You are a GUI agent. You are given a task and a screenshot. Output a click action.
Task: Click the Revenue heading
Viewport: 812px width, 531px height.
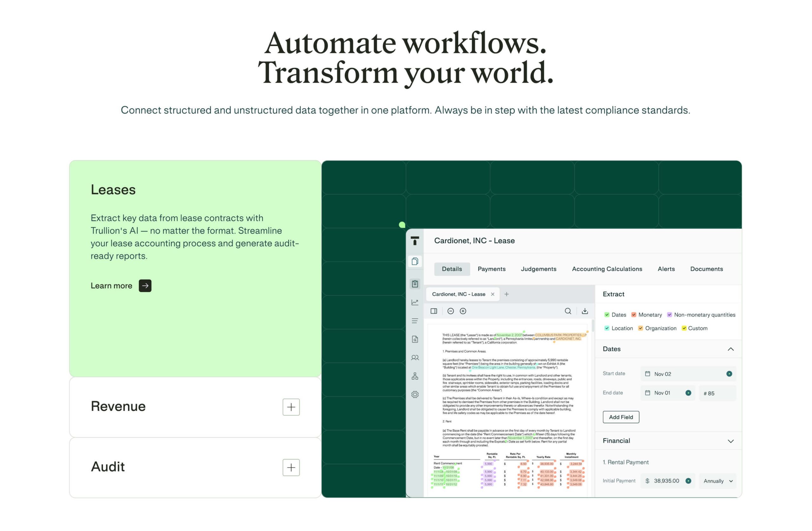click(118, 406)
